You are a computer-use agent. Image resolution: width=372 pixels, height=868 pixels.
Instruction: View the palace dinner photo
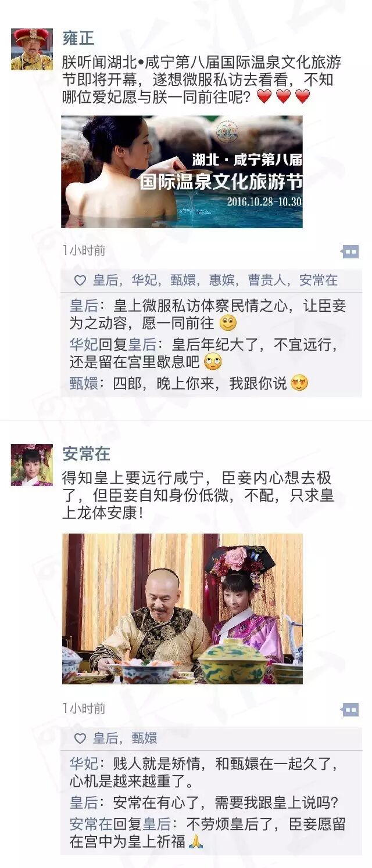(x=183, y=608)
